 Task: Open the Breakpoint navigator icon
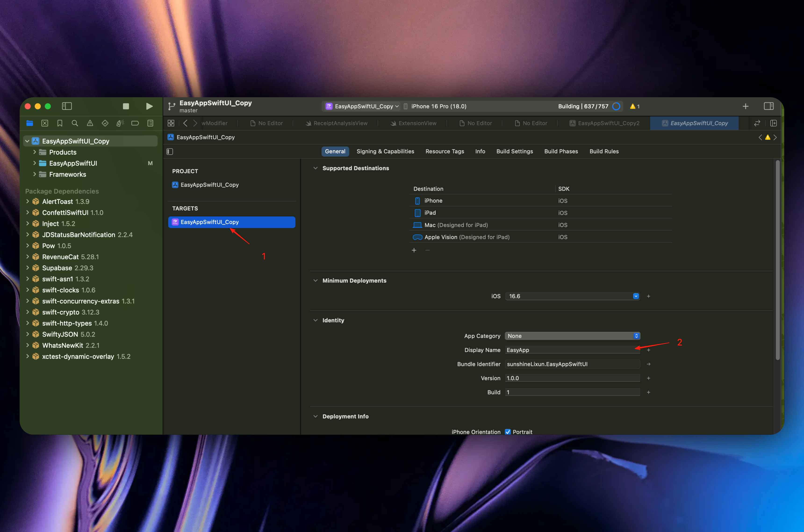pos(135,123)
